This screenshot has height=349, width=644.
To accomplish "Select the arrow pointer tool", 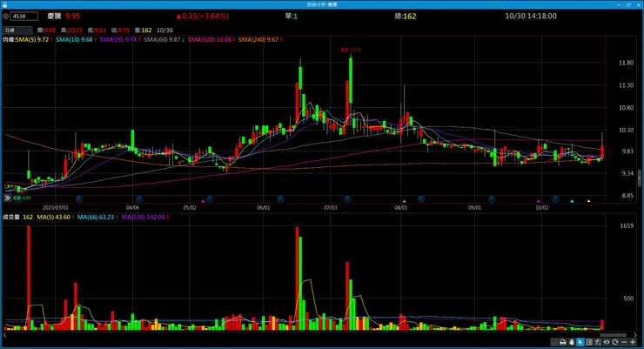I will click(x=580, y=342).
